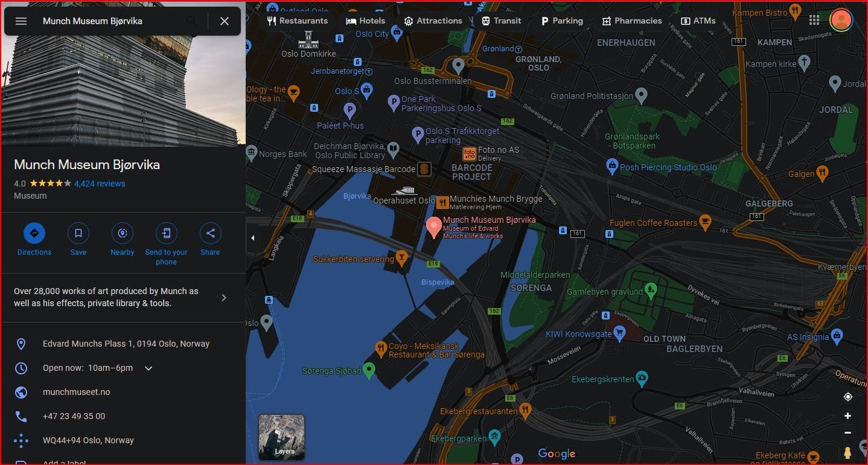
Task: Select the Transit filter chip
Action: [502, 21]
